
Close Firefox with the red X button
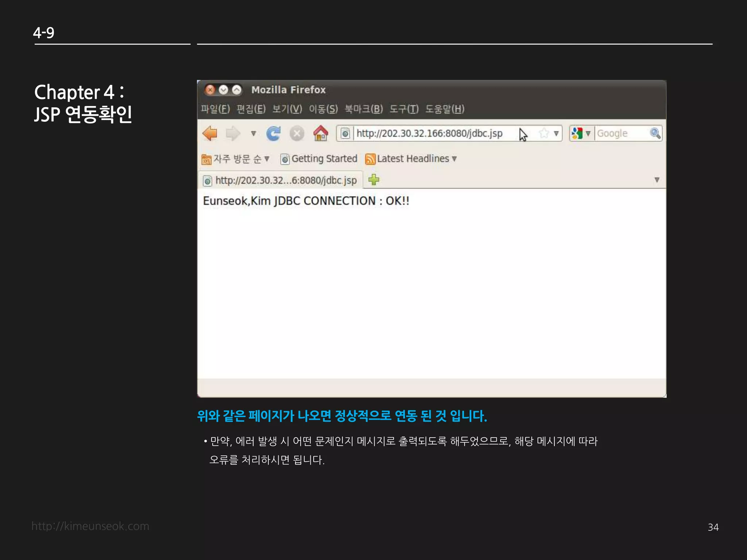point(210,90)
